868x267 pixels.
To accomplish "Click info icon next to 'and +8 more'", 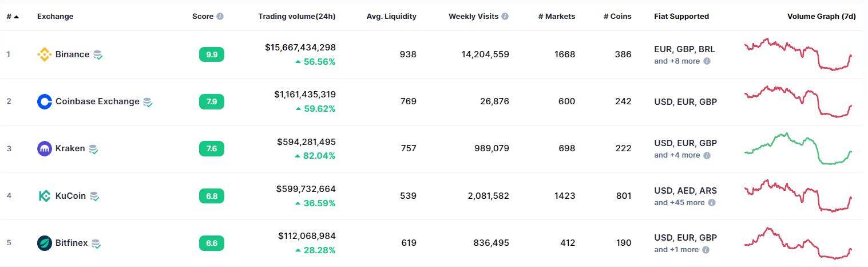I will 707,61.
